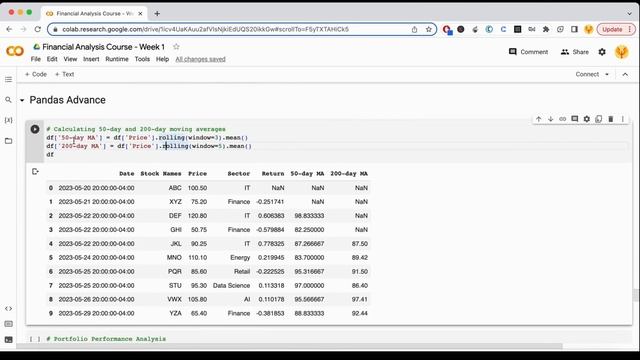640x360 pixels.
Task: Click the horizontal scrollbar at bottom
Action: 289,346
